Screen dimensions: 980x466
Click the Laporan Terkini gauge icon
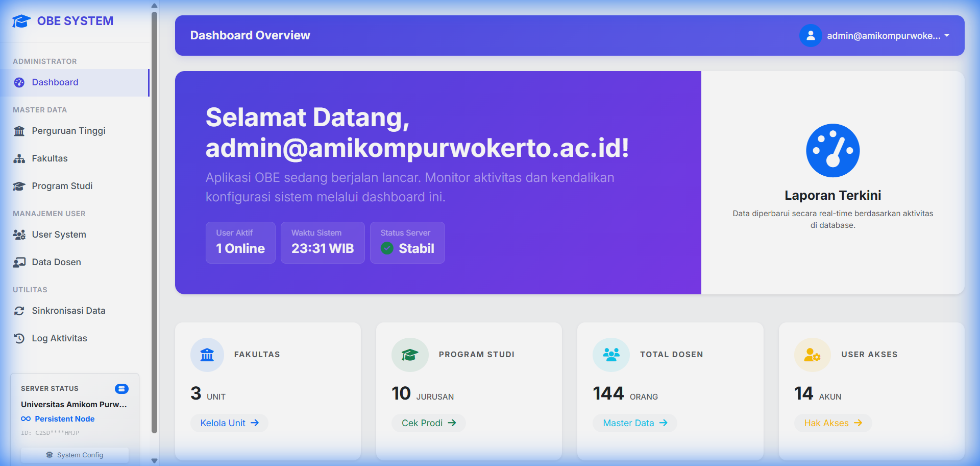coord(832,150)
